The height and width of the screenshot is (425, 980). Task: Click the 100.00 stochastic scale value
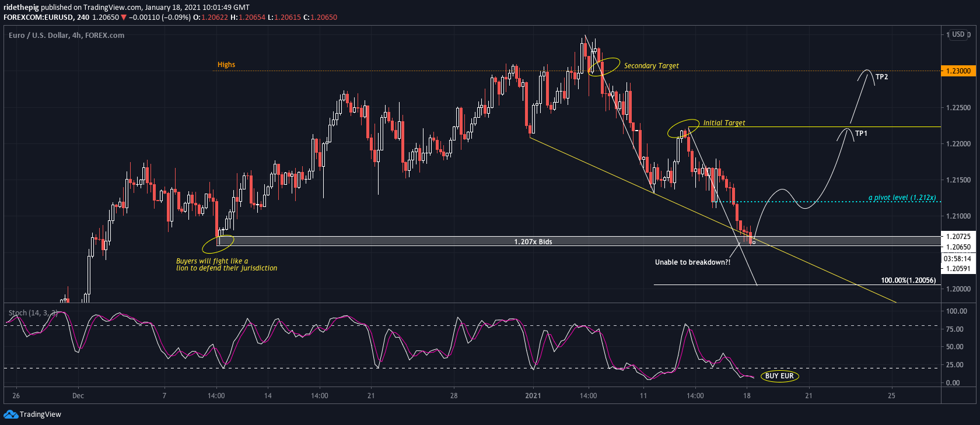point(957,311)
